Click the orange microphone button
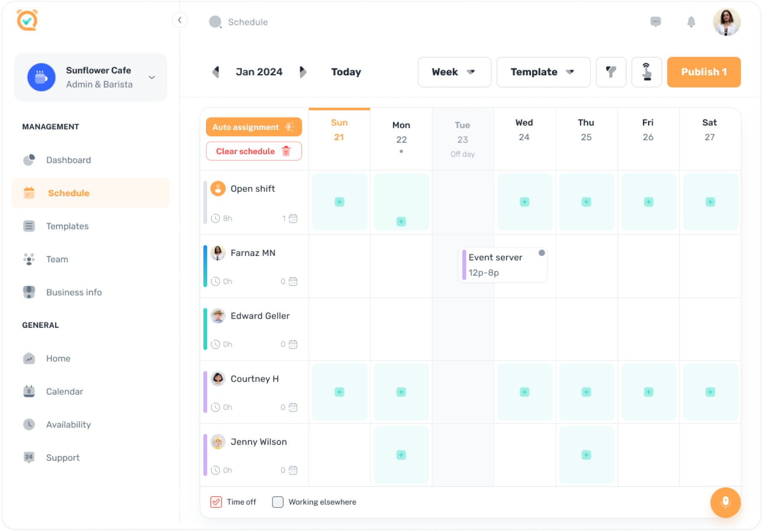This screenshot has height=532, width=763. click(x=725, y=502)
